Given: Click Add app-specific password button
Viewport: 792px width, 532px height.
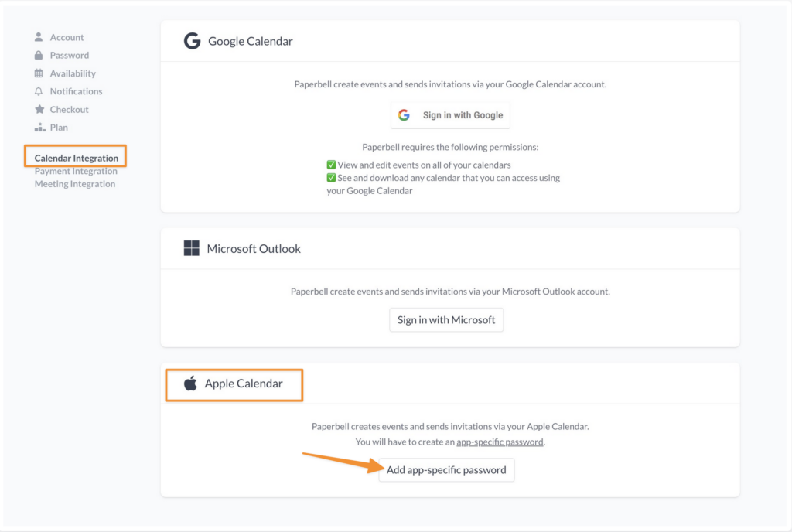Looking at the screenshot, I should pos(446,470).
